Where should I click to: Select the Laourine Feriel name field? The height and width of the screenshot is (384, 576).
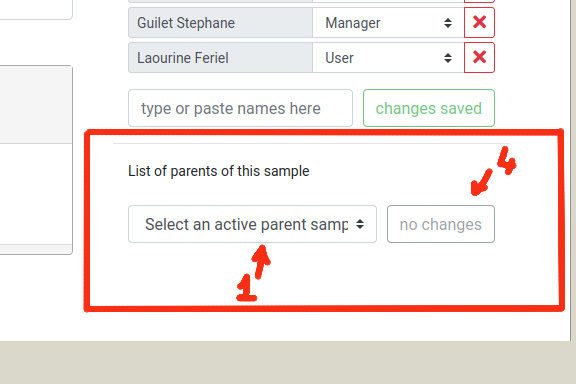[x=220, y=58]
